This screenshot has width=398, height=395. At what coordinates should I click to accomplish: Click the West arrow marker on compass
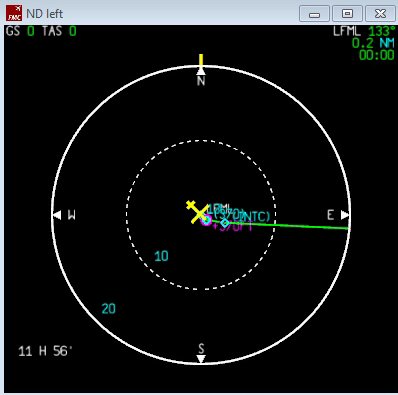click(x=57, y=215)
